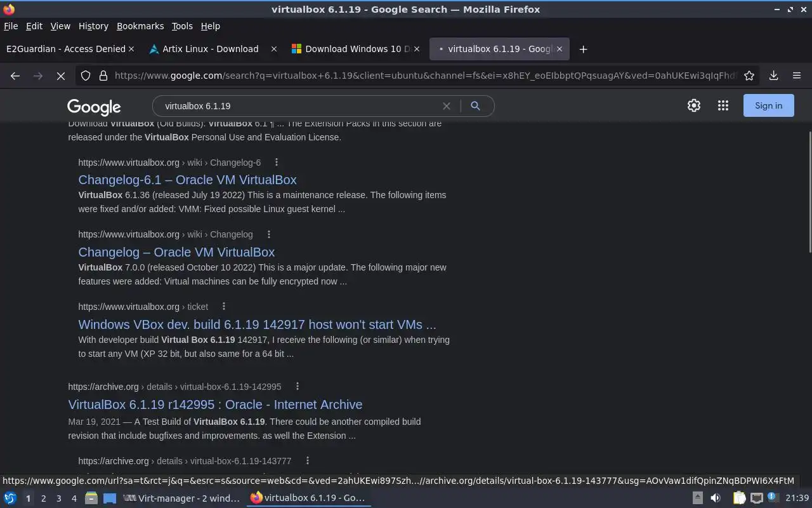
Task: Click the removable media tray icon
Action: pyautogui.click(x=697, y=498)
